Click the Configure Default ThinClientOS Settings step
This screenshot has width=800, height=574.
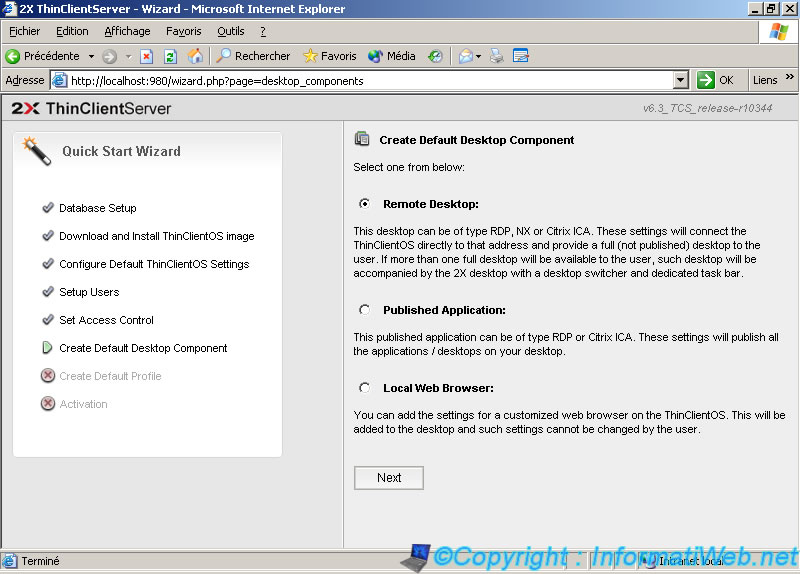154,264
